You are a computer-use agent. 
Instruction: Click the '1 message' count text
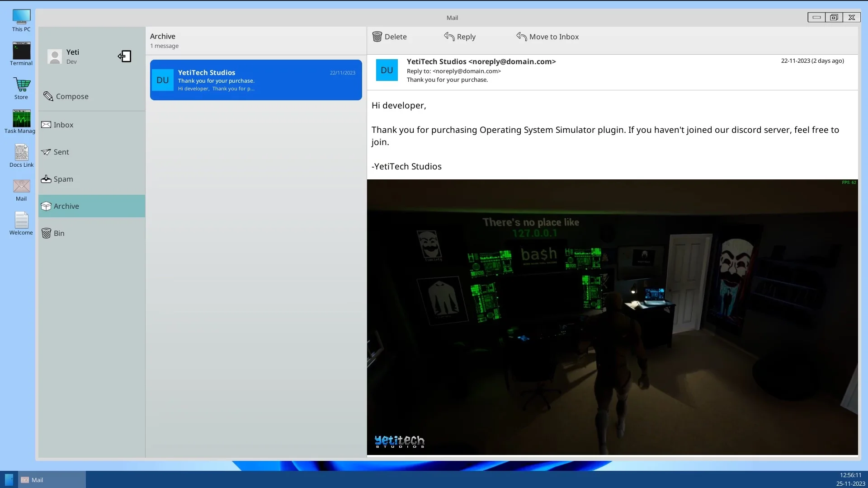click(x=164, y=46)
